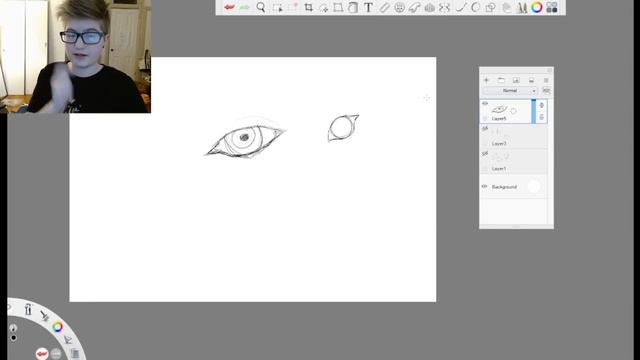Select the rectangle Selection tool
This screenshot has height=360, width=640.
pyautogui.click(x=278, y=7)
